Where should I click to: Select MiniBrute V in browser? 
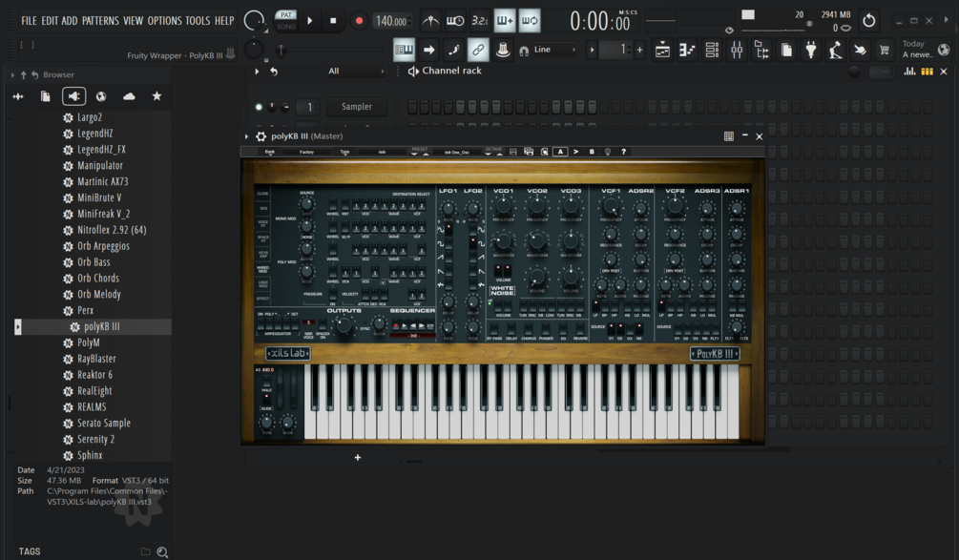[x=99, y=197]
